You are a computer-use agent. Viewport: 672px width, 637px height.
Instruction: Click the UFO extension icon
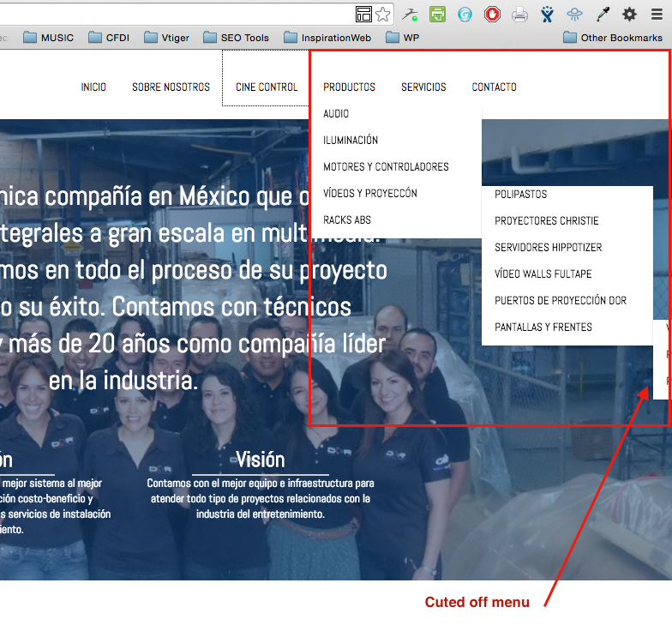pos(574,14)
